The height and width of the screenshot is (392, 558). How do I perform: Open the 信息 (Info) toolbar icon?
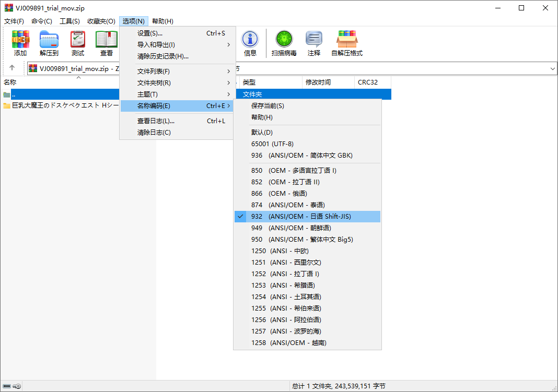coord(250,43)
